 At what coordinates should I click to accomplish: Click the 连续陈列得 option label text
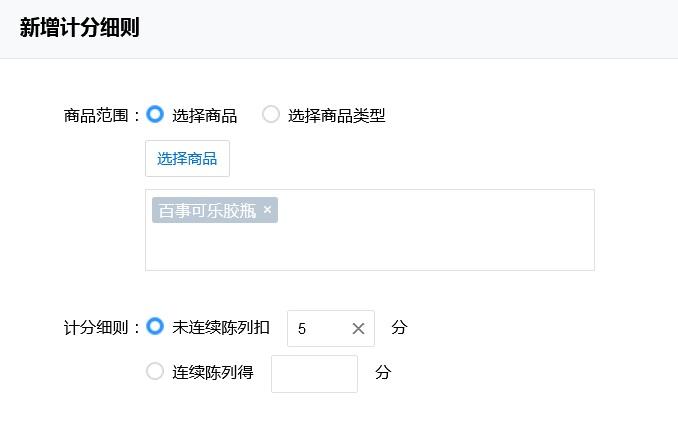click(x=213, y=373)
